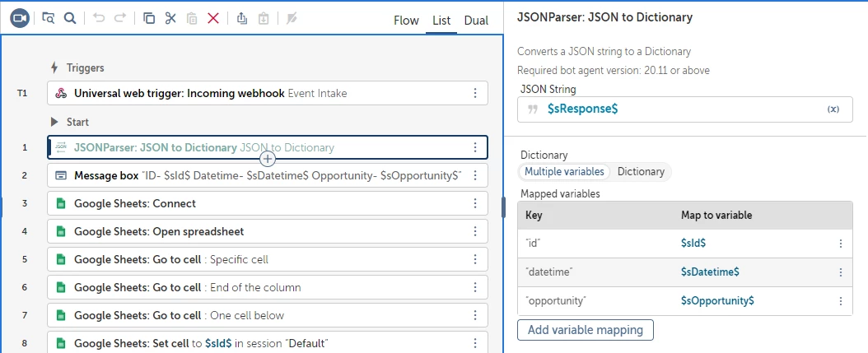Viewport: 868px width, 353px height.
Task: Open options for Google Sheets: Connect
Action: pyautogui.click(x=475, y=203)
